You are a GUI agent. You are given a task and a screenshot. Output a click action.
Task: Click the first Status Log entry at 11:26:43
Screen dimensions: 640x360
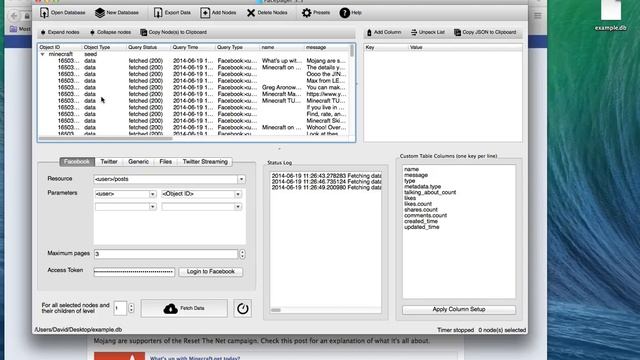[x=327, y=176]
